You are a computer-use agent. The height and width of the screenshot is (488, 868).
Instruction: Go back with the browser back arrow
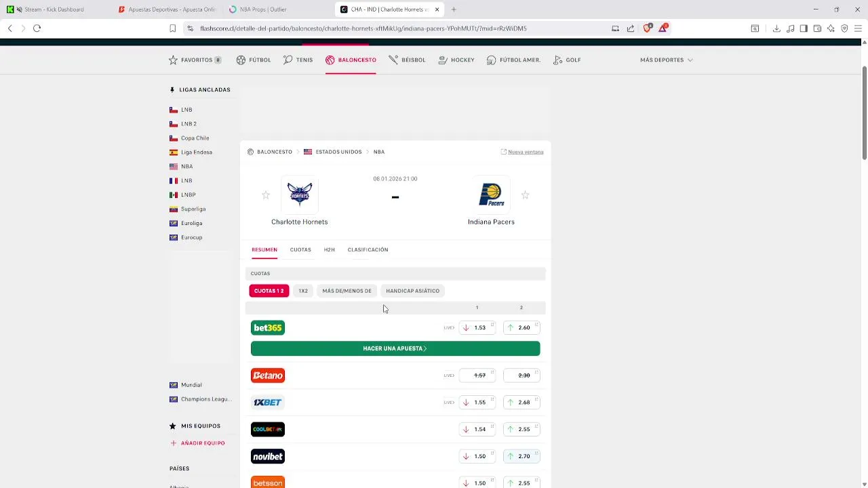[10, 28]
